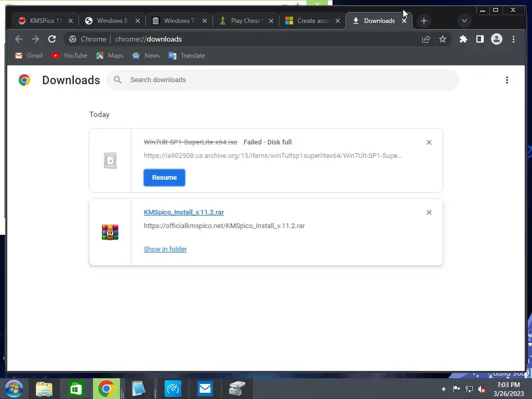Share this page via share icon
This screenshot has height=399, width=532.
click(x=426, y=39)
